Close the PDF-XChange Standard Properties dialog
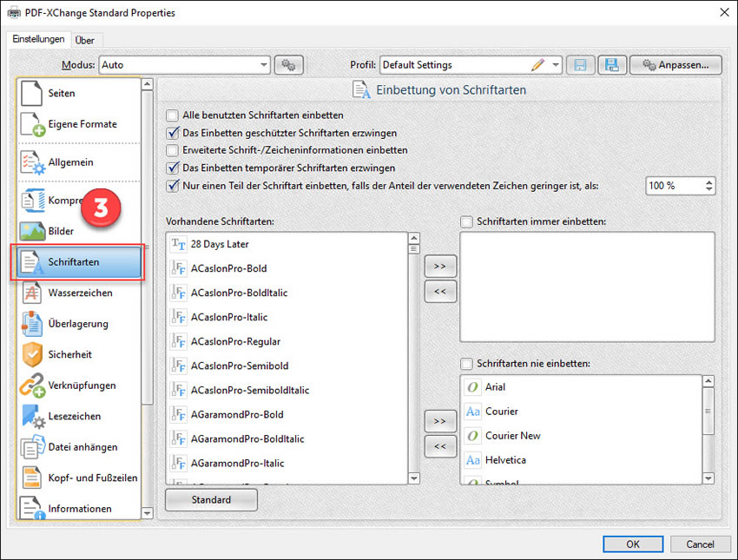This screenshot has height=560, width=738. point(724,12)
